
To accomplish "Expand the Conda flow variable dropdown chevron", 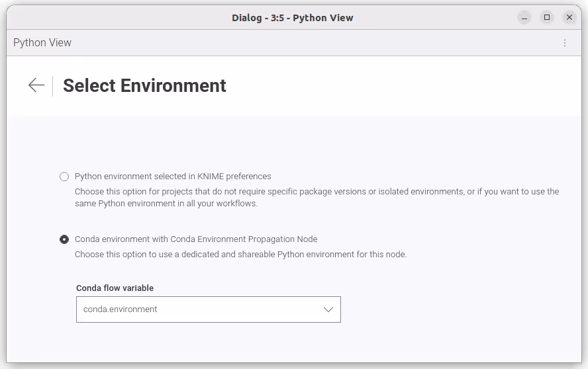I will pos(328,309).
